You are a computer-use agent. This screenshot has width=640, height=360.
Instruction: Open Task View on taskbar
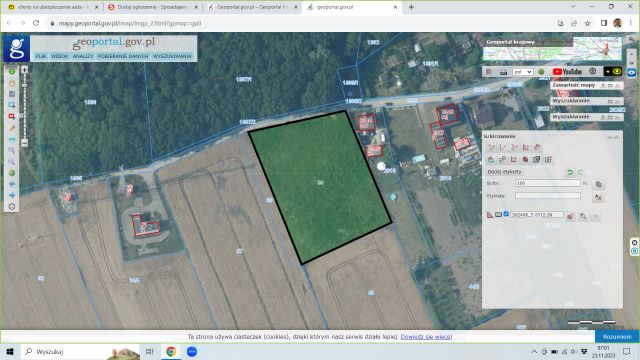150,351
